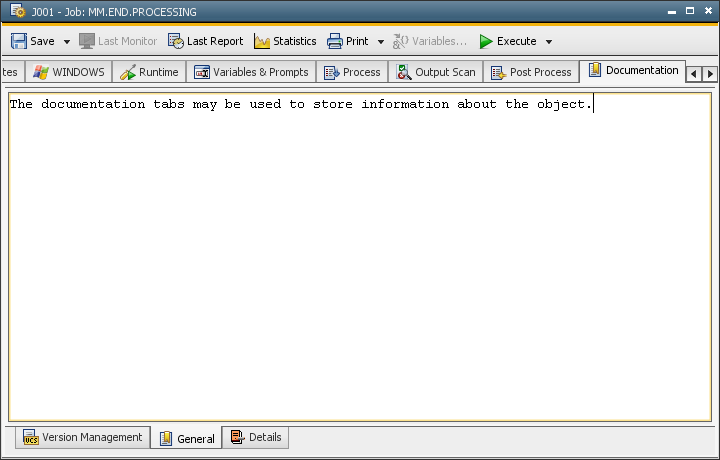Image resolution: width=720 pixels, height=460 pixels.
Task: Open the Save dropdown arrow
Action: pyautogui.click(x=67, y=42)
